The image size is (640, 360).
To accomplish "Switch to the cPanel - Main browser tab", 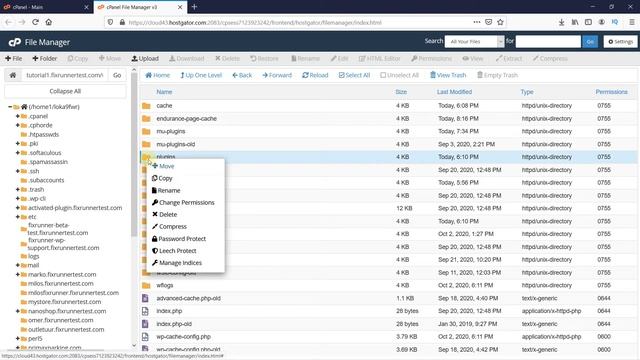I will (46, 7).
